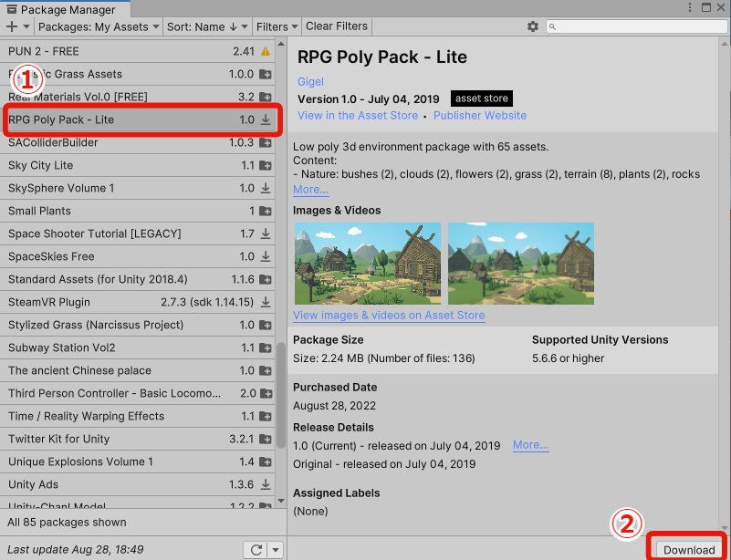Click import icon for Time / Reality Warping Effects
The image size is (731, 560).
tap(266, 417)
